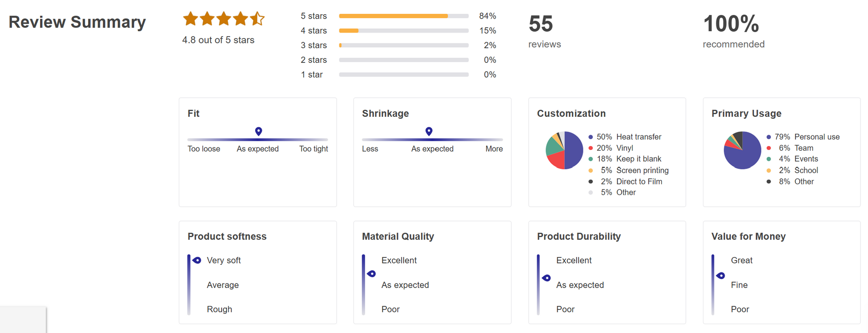Click the Primary Usage pie chart
The width and height of the screenshot is (868, 333).
pyautogui.click(x=742, y=150)
